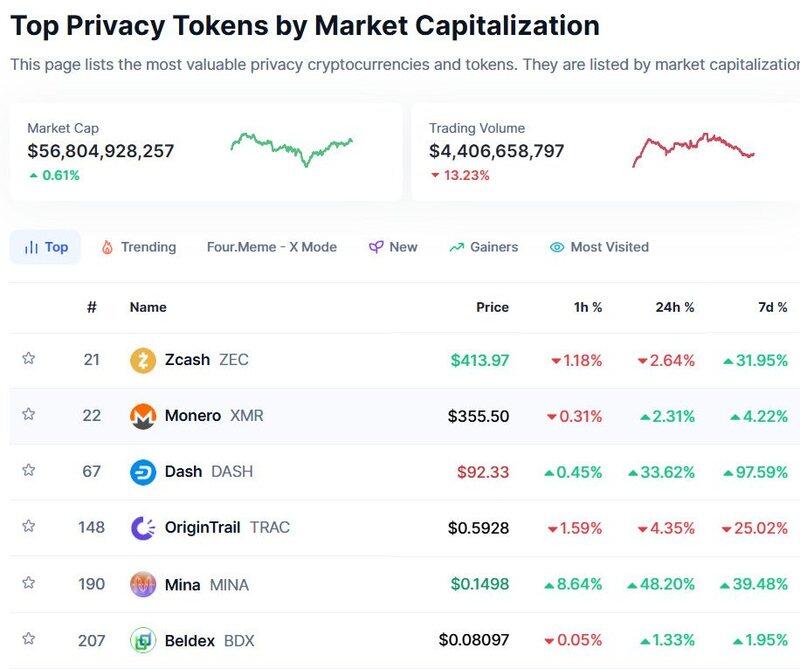Image resolution: width=800 pixels, height=669 pixels.
Task: Click the Trading Volume sparkline chart
Action: (693, 149)
